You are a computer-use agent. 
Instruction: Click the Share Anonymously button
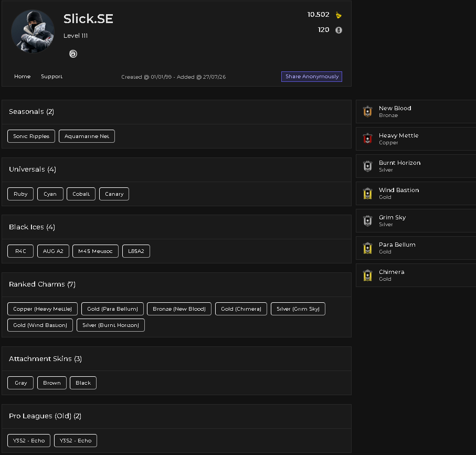point(312,77)
